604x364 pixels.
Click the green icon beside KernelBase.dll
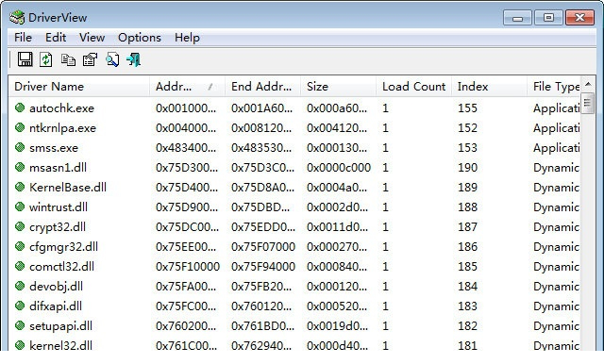pyautogui.click(x=20, y=187)
